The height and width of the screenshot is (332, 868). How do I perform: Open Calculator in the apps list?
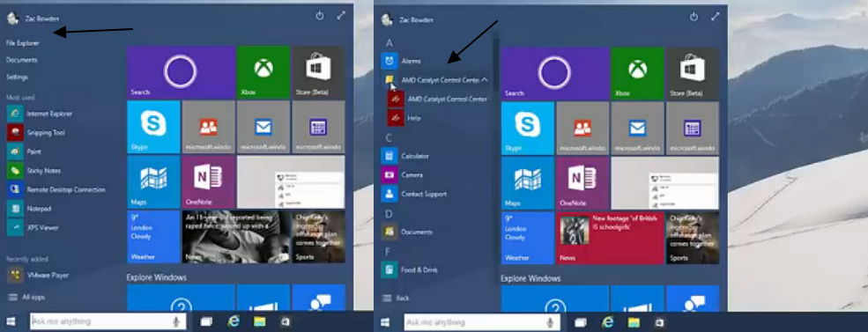point(404,156)
